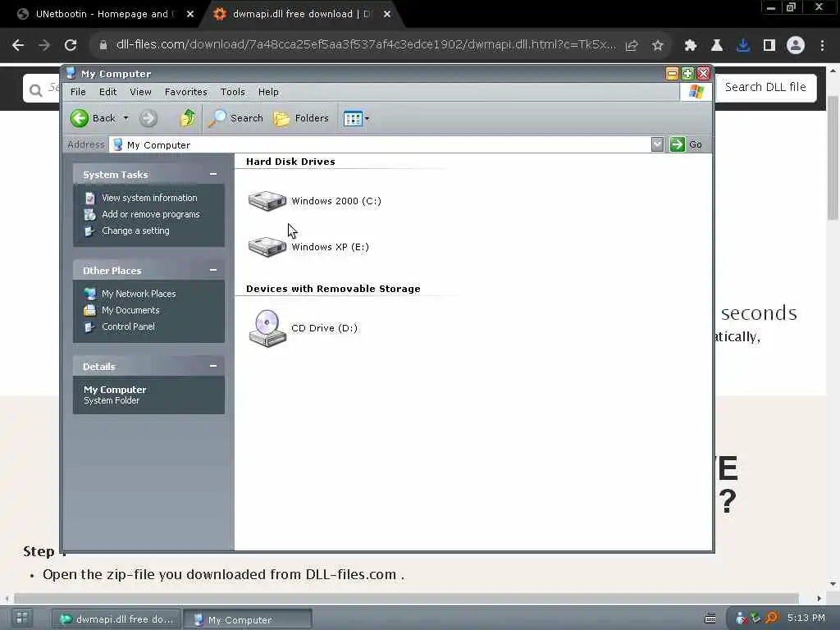Open the Back history dropdown arrow
The width and height of the screenshot is (840, 630).
click(126, 118)
